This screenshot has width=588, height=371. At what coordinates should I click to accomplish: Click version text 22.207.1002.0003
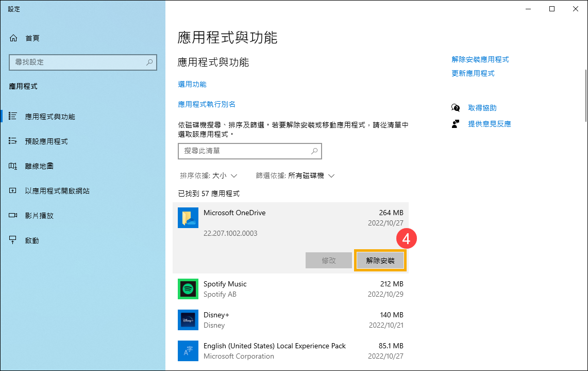pos(230,233)
